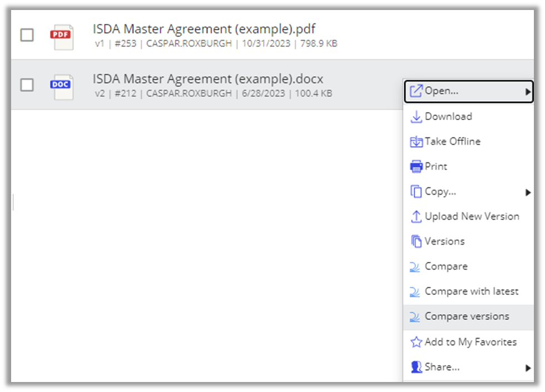Click the Take Offline icon
Viewport: 545px width, 392px height.
[416, 142]
